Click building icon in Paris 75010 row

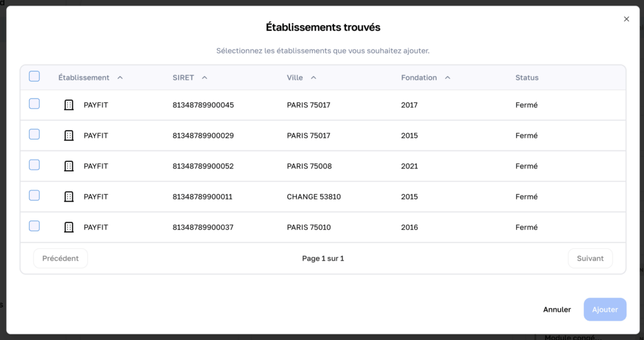coord(69,227)
